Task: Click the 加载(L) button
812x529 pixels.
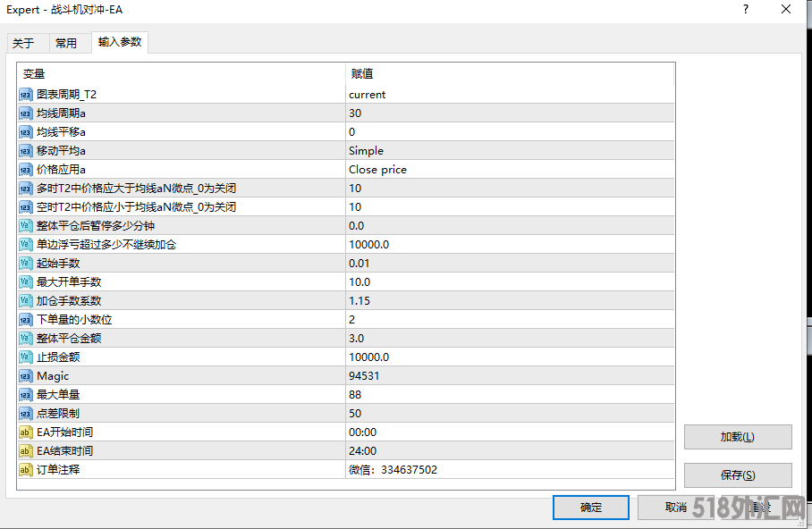Action: 737,436
